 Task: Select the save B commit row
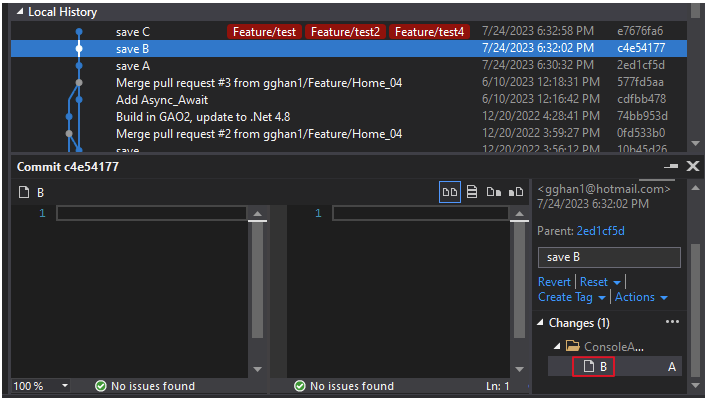349,48
